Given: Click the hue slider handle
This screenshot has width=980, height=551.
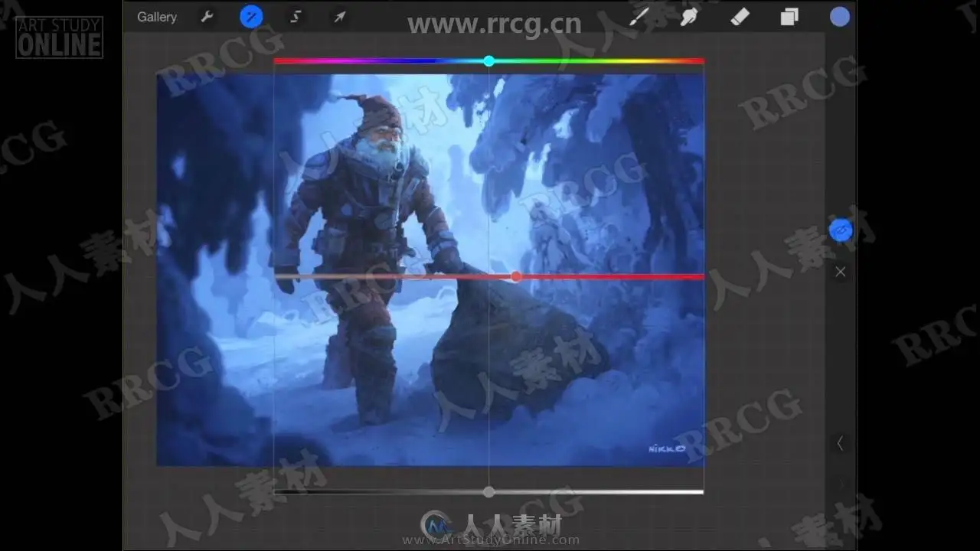Looking at the screenshot, I should [488, 60].
